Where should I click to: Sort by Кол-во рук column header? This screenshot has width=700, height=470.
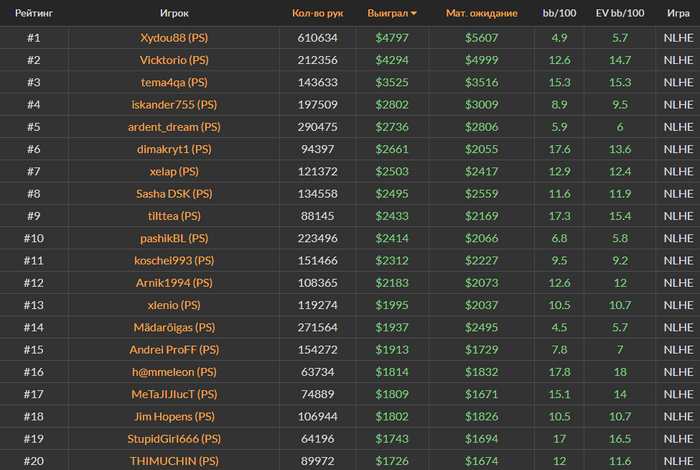click(x=317, y=13)
